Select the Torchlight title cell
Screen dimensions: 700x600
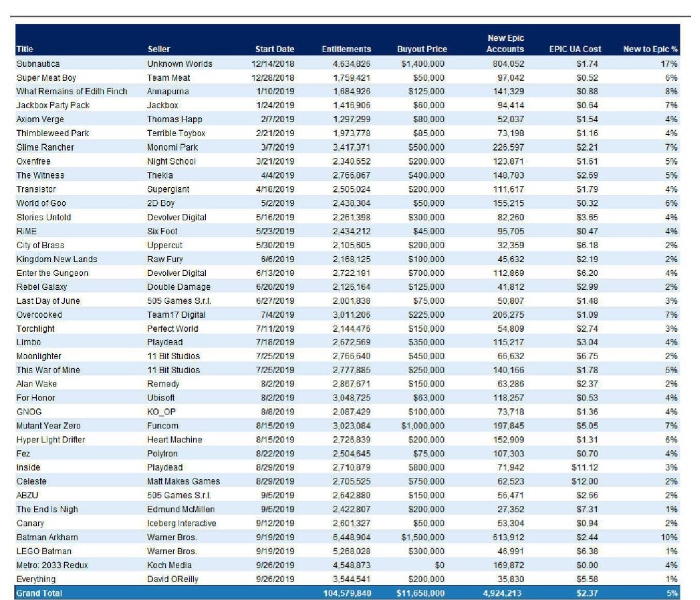36,328
